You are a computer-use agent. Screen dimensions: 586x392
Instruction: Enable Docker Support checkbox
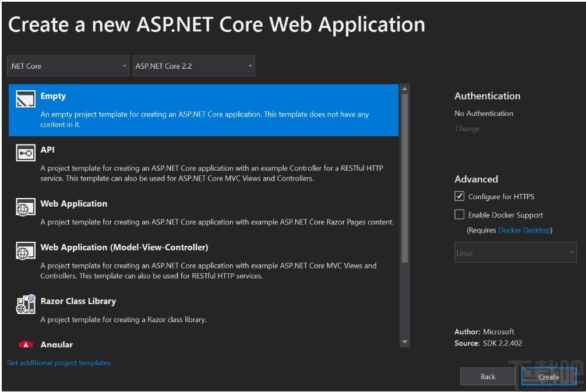point(460,214)
